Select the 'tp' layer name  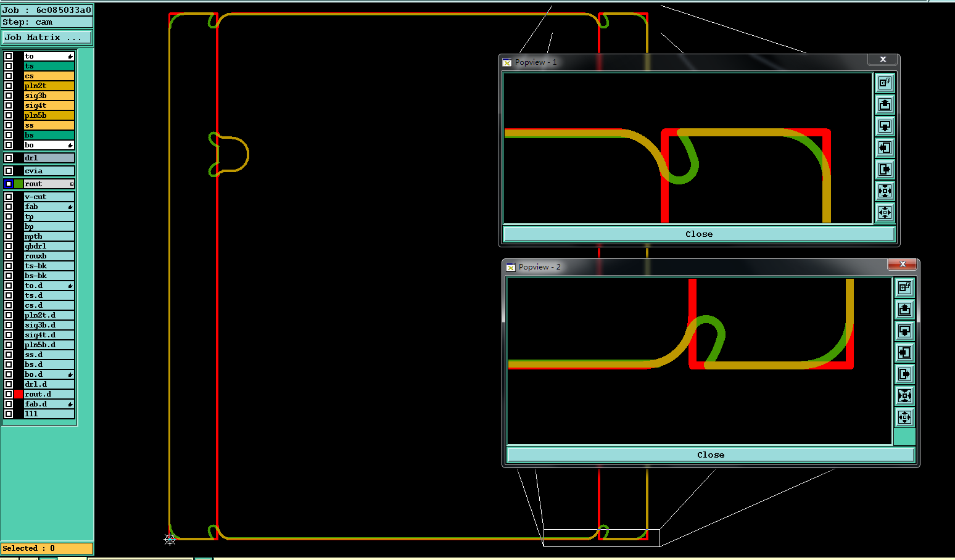tap(49, 216)
